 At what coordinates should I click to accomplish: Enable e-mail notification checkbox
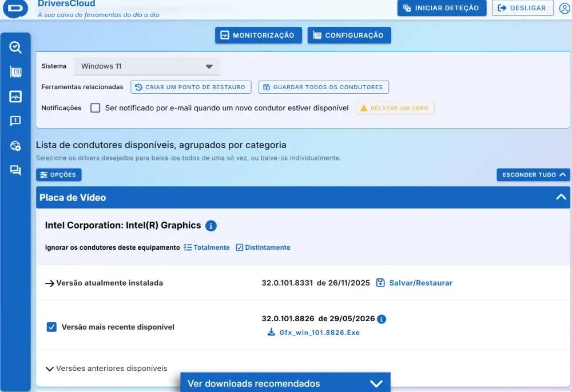[x=95, y=108]
